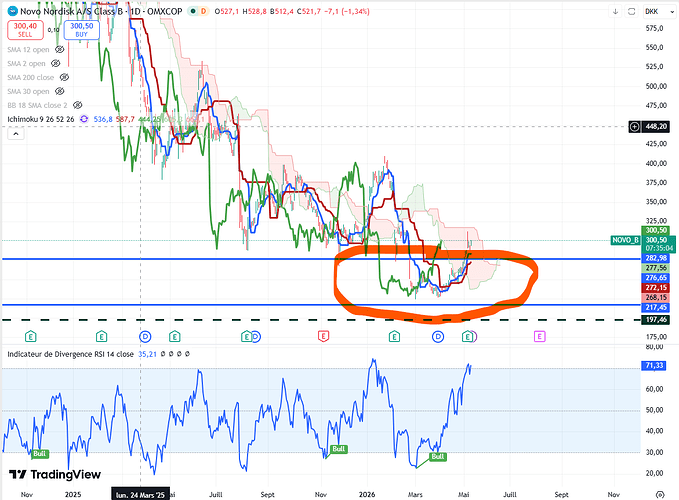The height and width of the screenshot is (500, 679).
Task: Show BB 18 SMA close 2 indicator
Action: pyautogui.click(x=78, y=105)
